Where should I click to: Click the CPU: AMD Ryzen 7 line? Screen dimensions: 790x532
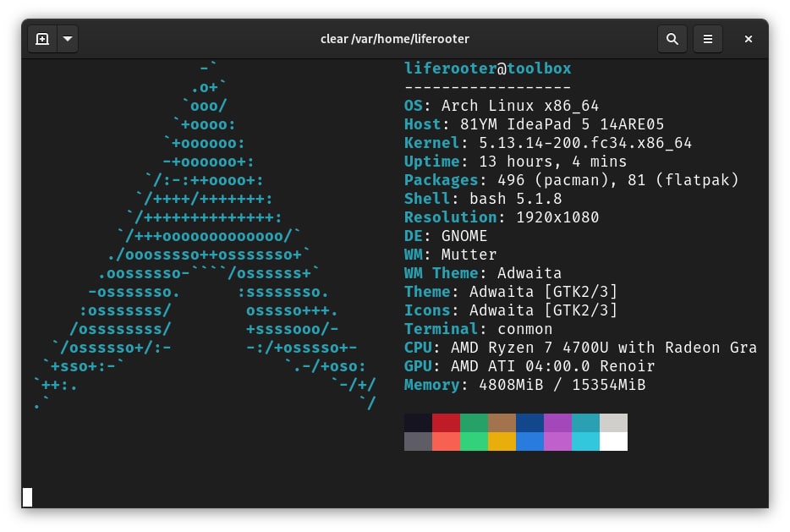click(x=580, y=348)
